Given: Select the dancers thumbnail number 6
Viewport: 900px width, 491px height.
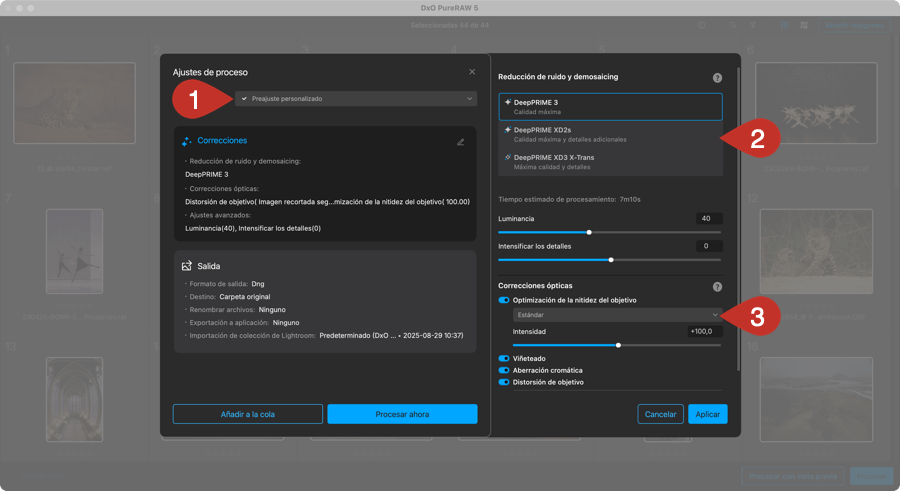Looking at the screenshot, I should [816, 103].
